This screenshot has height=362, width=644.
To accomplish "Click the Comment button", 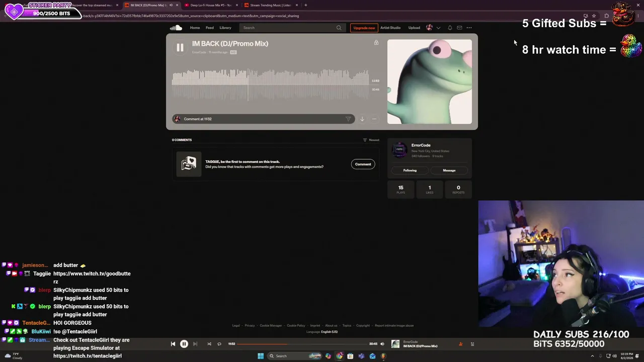I will coord(363,164).
